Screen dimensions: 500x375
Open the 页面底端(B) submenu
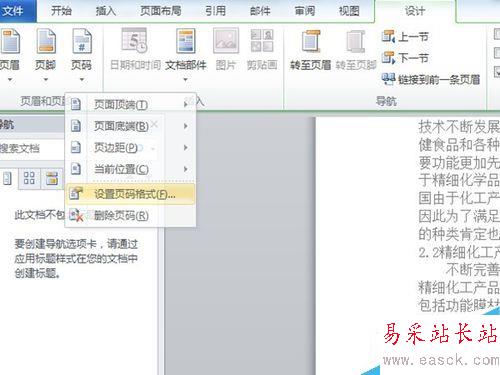[130, 126]
